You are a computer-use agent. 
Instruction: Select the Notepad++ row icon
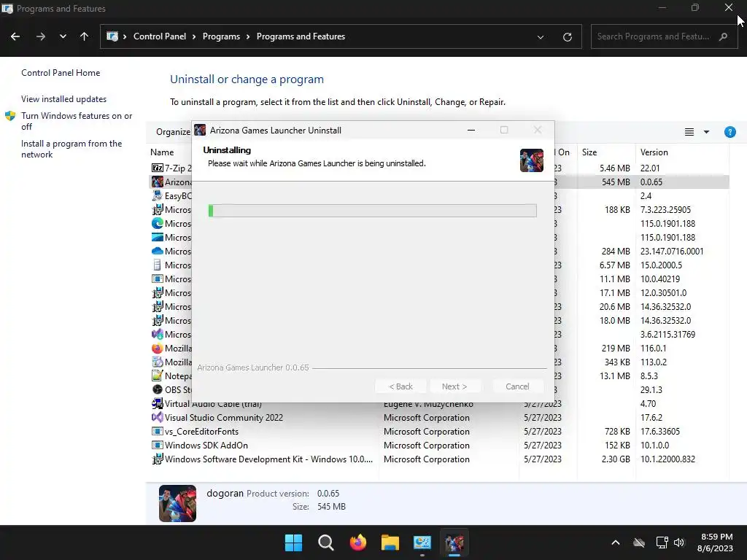click(x=158, y=376)
